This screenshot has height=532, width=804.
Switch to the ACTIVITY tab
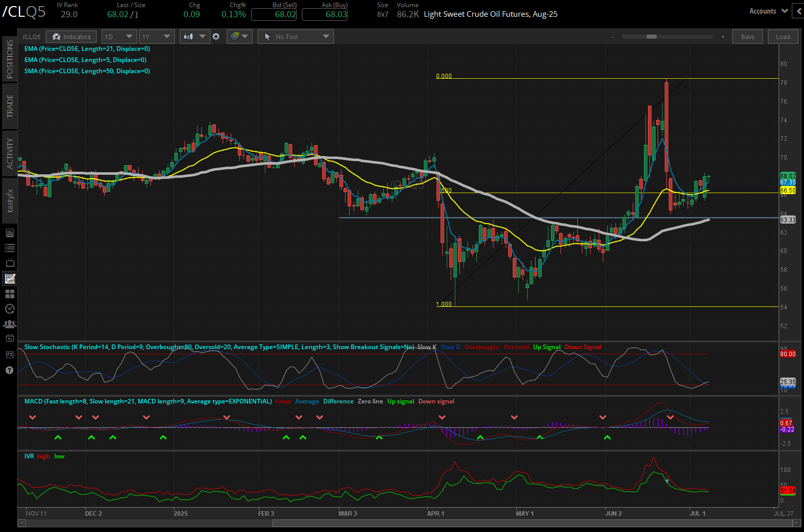click(10, 153)
